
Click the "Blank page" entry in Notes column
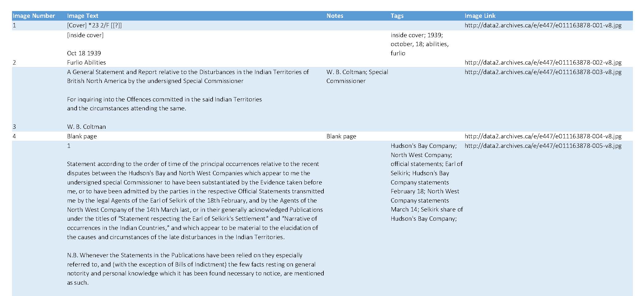pyautogui.click(x=341, y=136)
